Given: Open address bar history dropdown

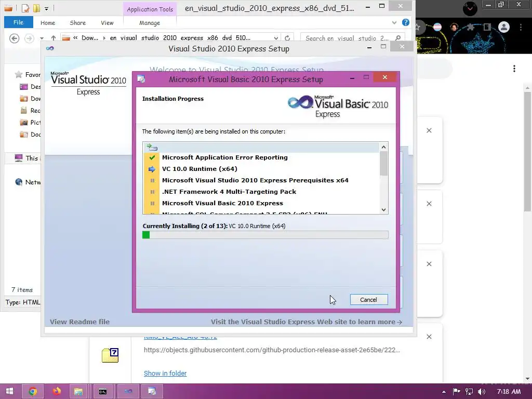Looking at the screenshot, I should pyautogui.click(x=276, y=38).
